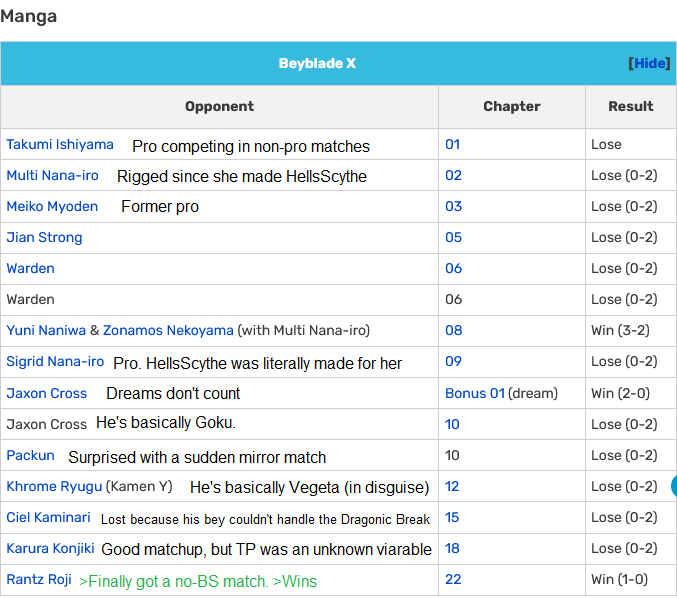Open chapter 01 link
The height and width of the screenshot is (598, 677).
[452, 144]
